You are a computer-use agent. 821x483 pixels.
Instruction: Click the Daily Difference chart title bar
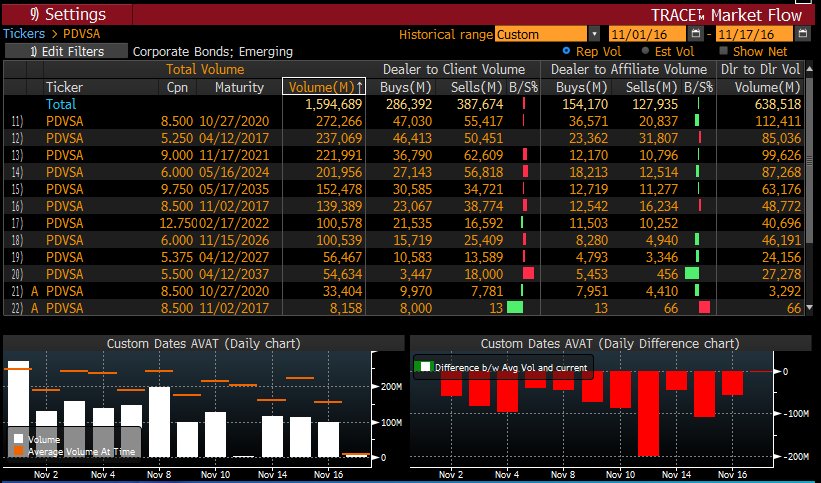pyautogui.click(x=610, y=344)
